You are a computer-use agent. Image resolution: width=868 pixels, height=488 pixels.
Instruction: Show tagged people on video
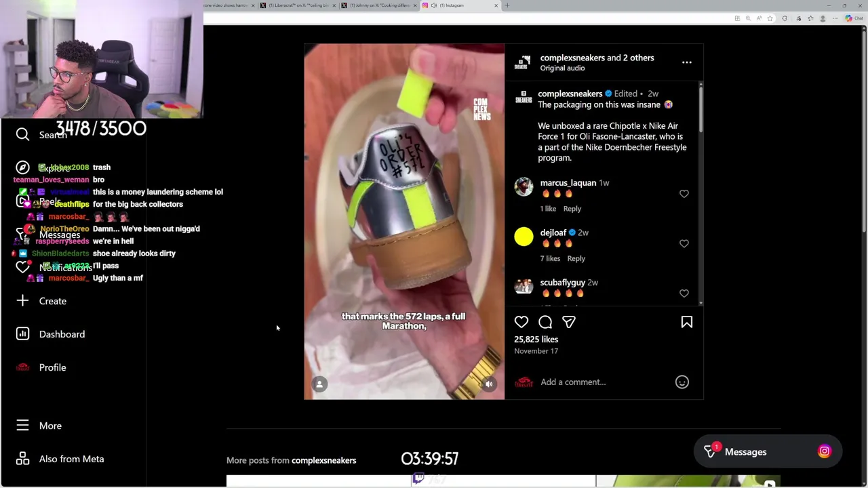pos(319,384)
